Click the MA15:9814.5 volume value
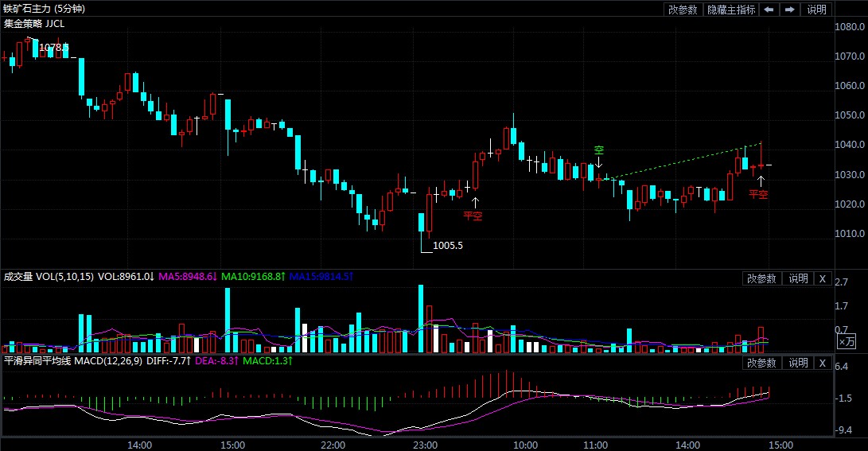The width and height of the screenshot is (868, 451). click(321, 277)
